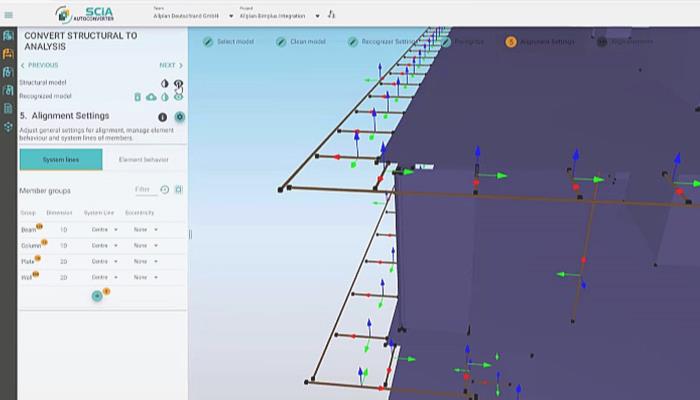Click the teal add member group button

[x=97, y=295]
